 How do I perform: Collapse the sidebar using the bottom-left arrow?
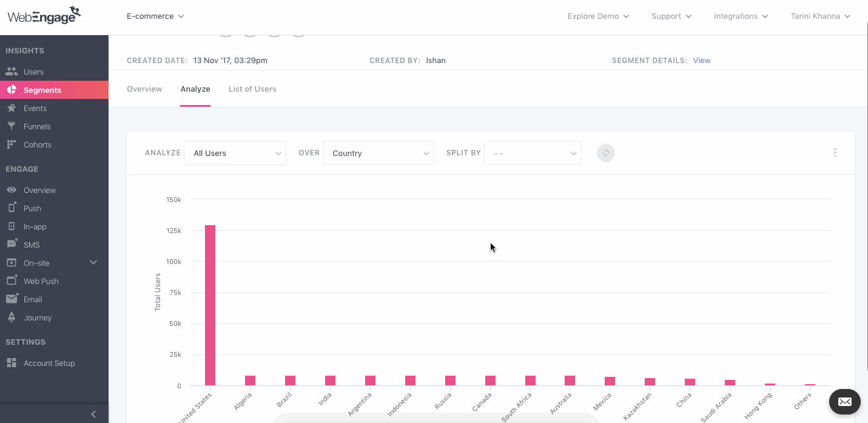click(x=93, y=413)
